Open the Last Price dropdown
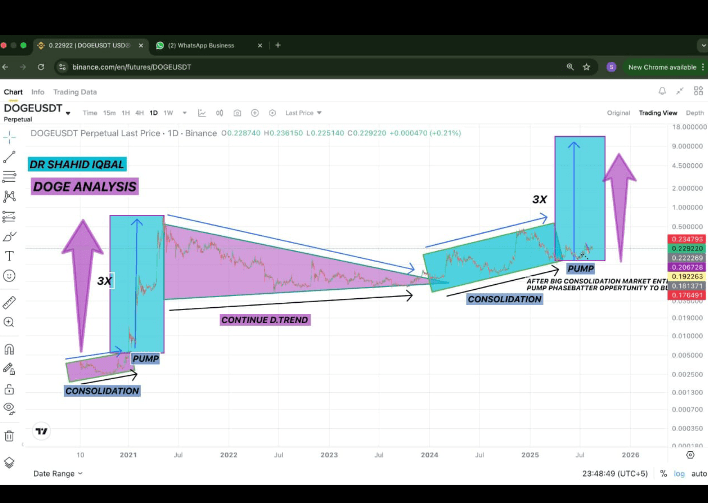Viewport: 708px width, 503px height. [x=303, y=113]
